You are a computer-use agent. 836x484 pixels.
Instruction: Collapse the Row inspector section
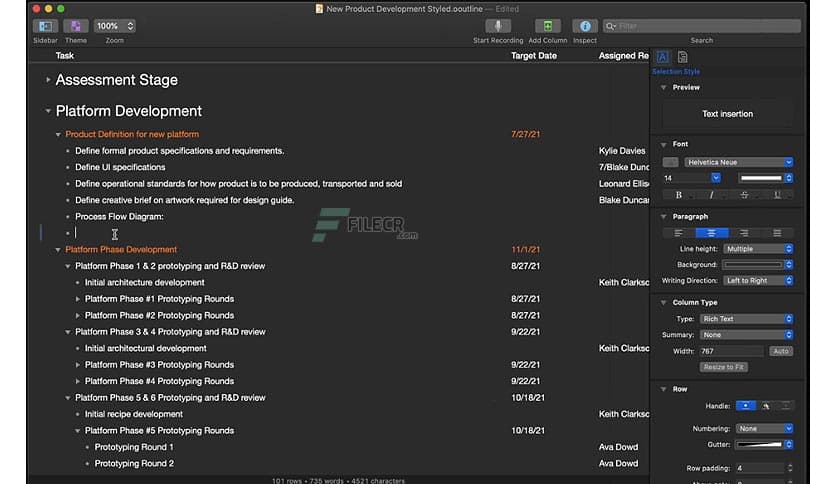663,390
